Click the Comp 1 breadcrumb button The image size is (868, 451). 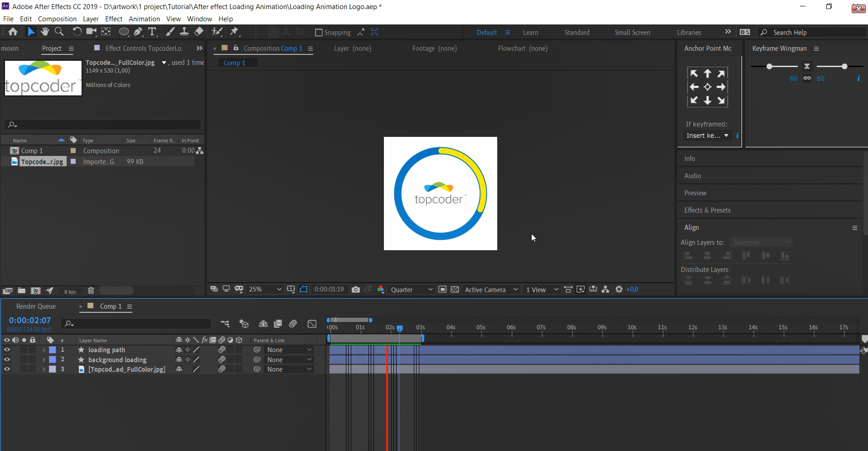[x=238, y=63]
